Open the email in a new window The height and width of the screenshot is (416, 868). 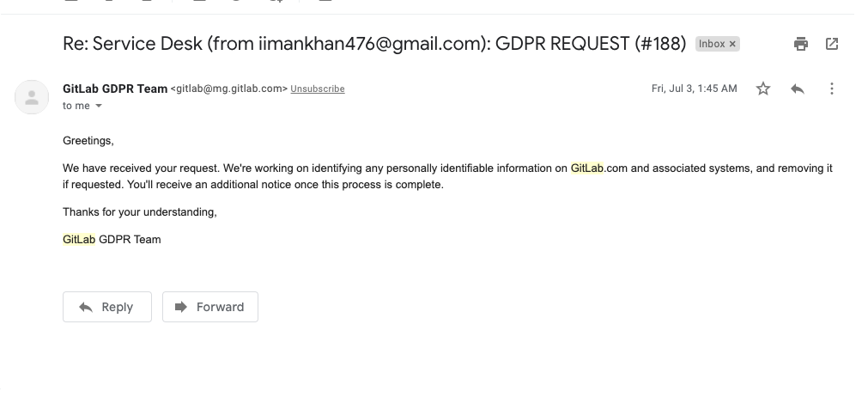coord(832,44)
